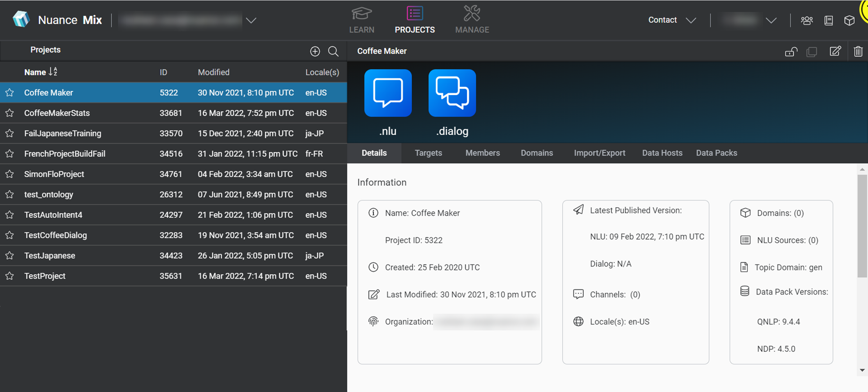Viewport: 868px width, 392px height.
Task: Switch to the Members tab
Action: [483, 153]
